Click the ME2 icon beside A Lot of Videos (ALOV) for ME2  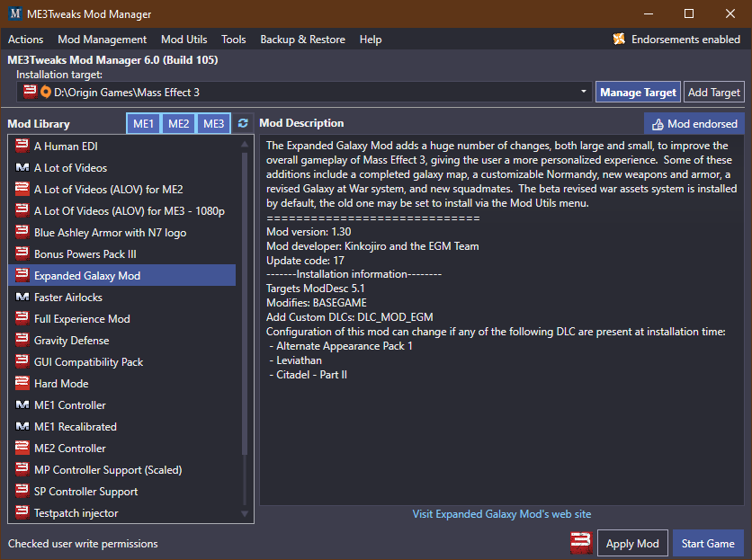click(22, 189)
